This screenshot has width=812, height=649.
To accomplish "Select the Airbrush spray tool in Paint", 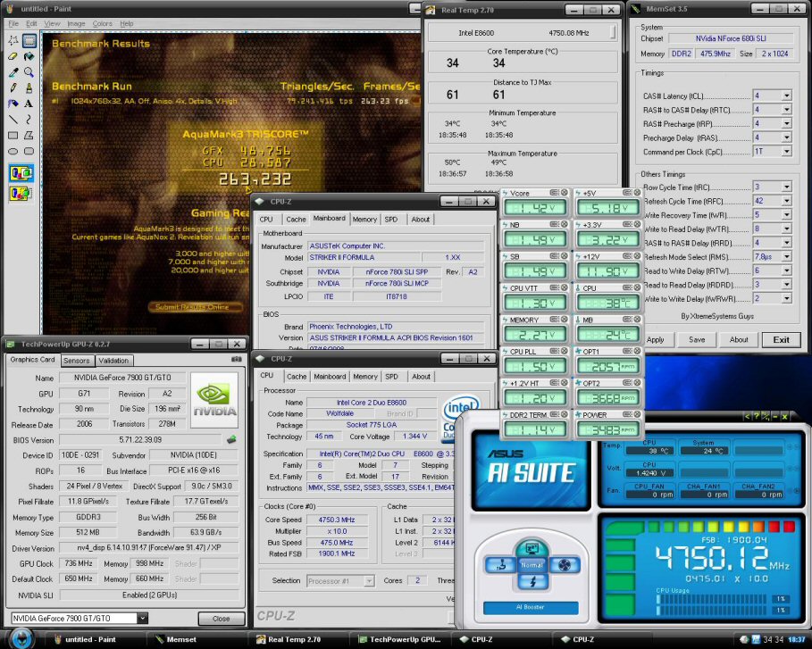I will tap(13, 104).
